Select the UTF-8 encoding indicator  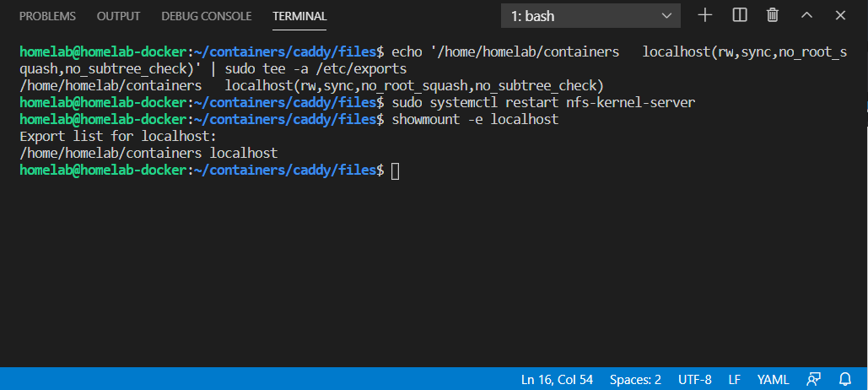695,380
